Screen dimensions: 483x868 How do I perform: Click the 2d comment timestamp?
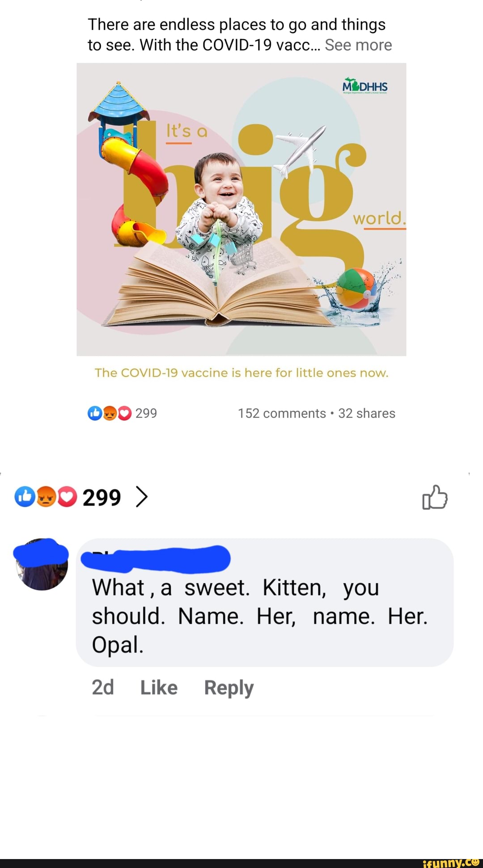(x=103, y=687)
